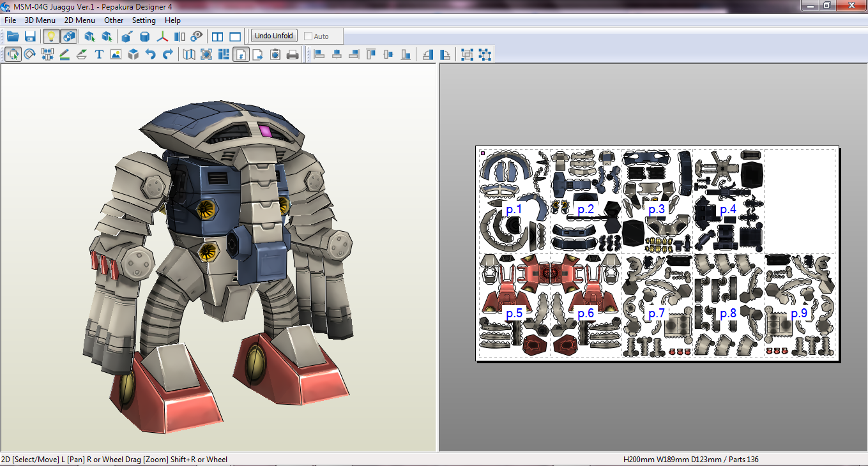Open the Setting menu
Viewport: 868px width, 466px height.
point(144,20)
